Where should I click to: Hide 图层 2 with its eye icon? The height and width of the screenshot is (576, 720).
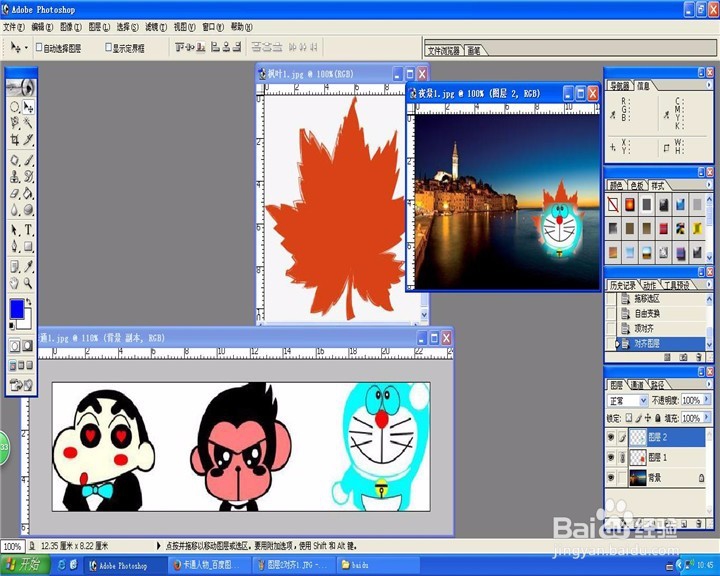(611, 437)
